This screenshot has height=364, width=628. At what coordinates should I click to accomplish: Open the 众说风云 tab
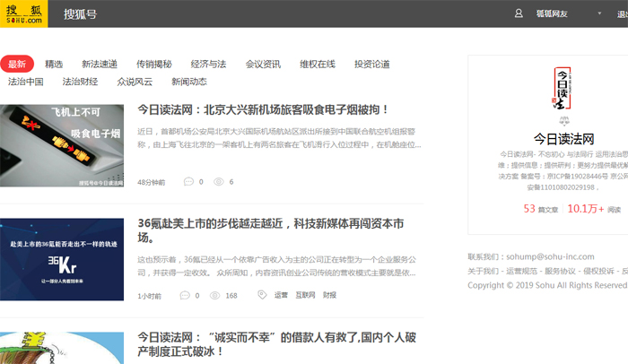[135, 82]
